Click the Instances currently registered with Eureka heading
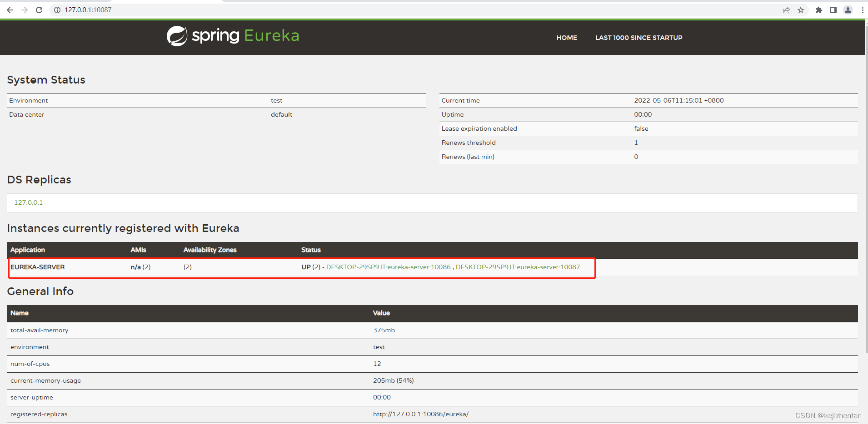Image resolution: width=868 pixels, height=424 pixels. coord(123,228)
